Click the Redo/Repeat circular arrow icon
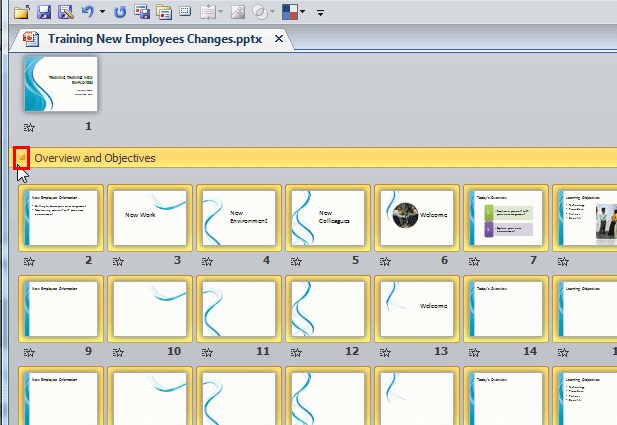 (121, 12)
